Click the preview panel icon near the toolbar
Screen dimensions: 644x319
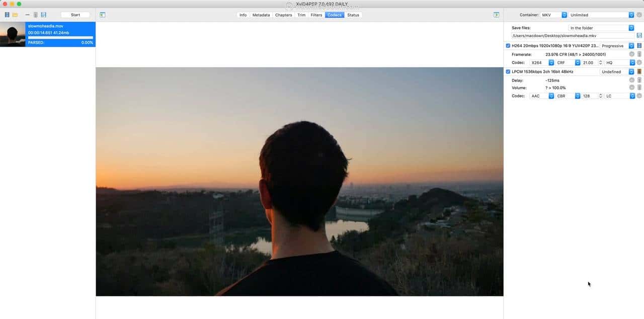(x=102, y=15)
